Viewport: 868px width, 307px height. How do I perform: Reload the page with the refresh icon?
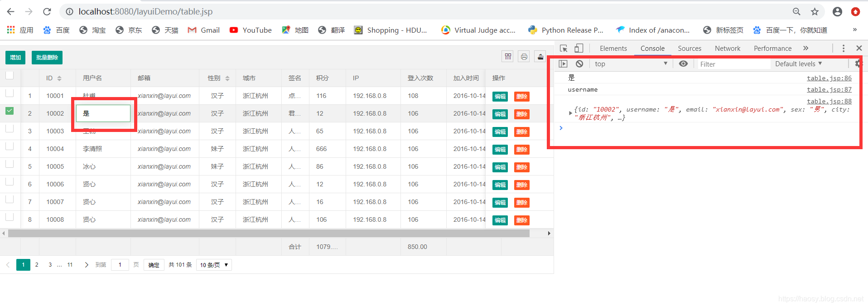pos(47,11)
